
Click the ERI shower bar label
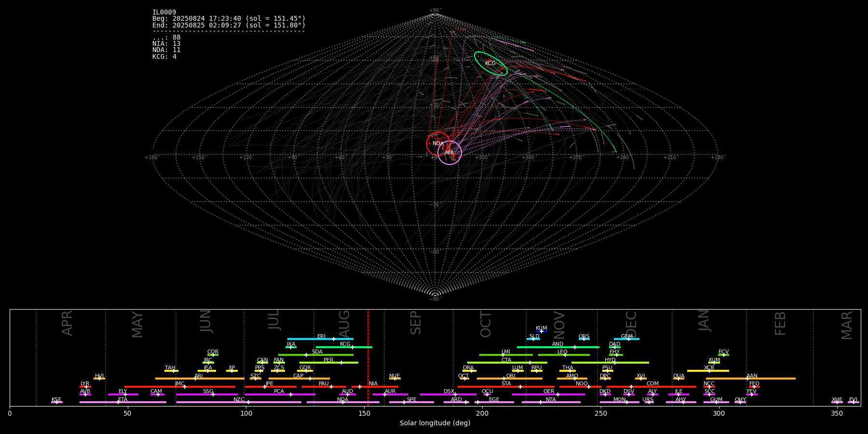point(321,337)
